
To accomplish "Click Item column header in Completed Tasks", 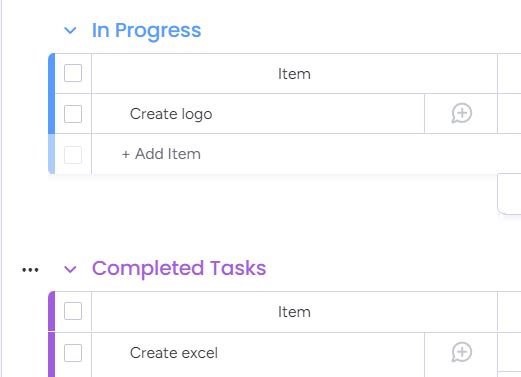I will point(294,312).
